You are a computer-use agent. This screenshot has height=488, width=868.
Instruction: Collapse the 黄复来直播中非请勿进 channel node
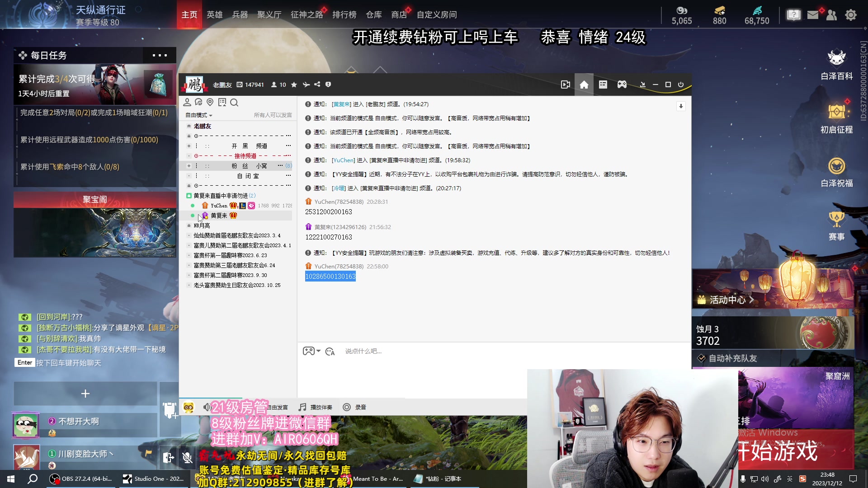pos(189,196)
